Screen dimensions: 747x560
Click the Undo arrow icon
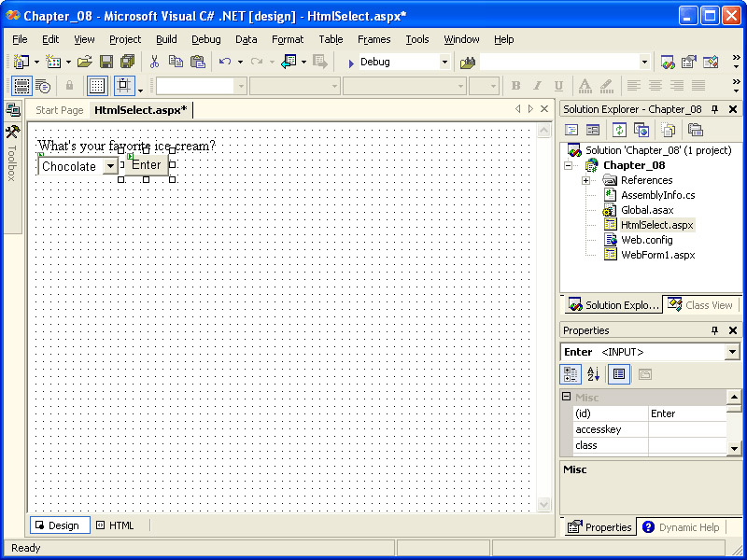coord(224,62)
